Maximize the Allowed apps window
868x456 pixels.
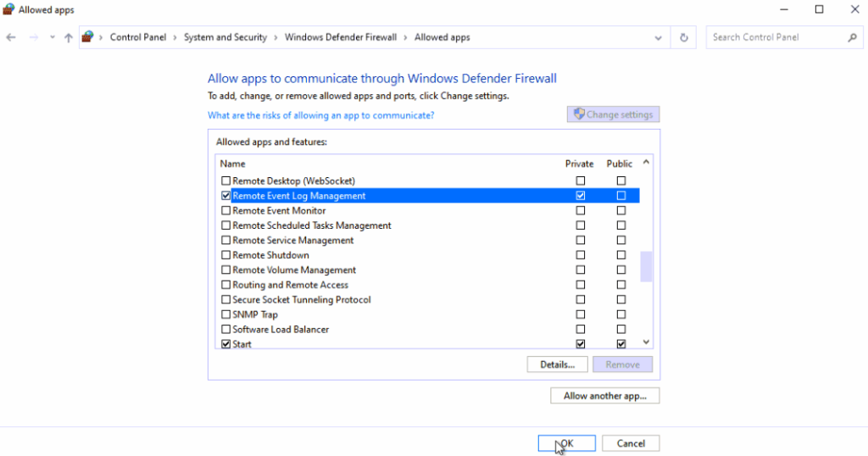820,9
